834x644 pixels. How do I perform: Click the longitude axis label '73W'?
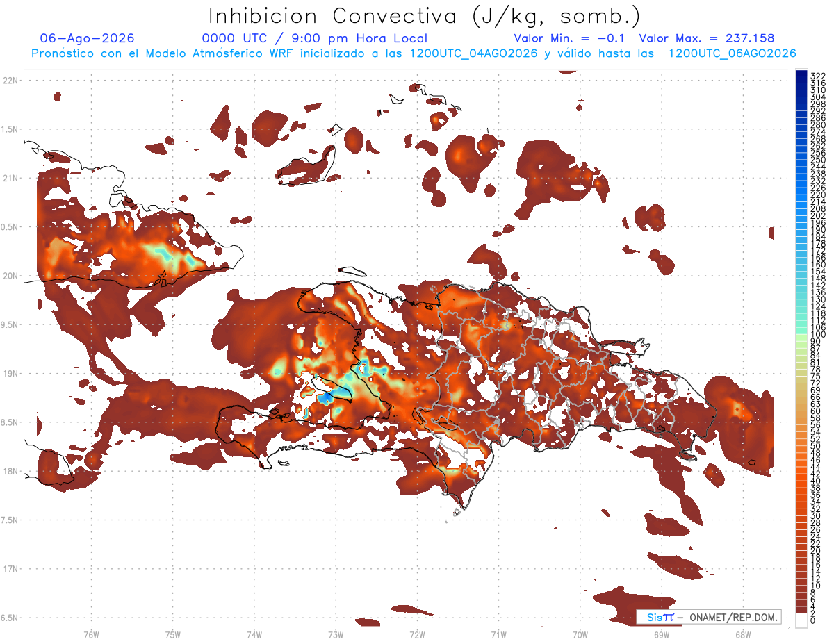click(336, 634)
